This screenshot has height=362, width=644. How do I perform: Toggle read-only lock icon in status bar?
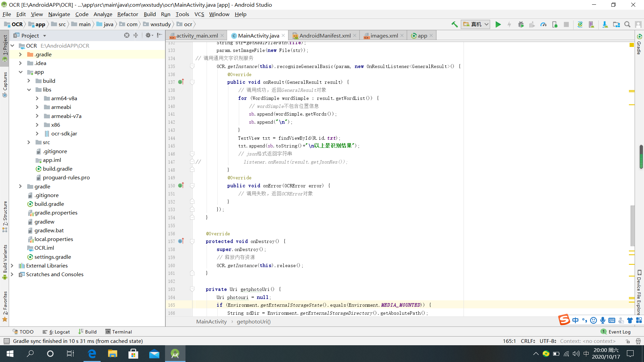tap(628, 341)
